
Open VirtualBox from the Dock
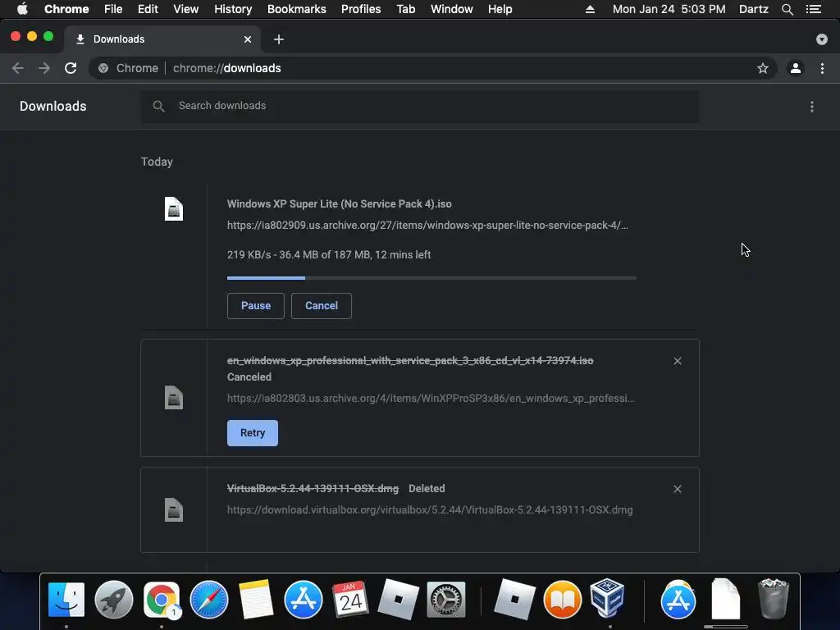point(608,598)
